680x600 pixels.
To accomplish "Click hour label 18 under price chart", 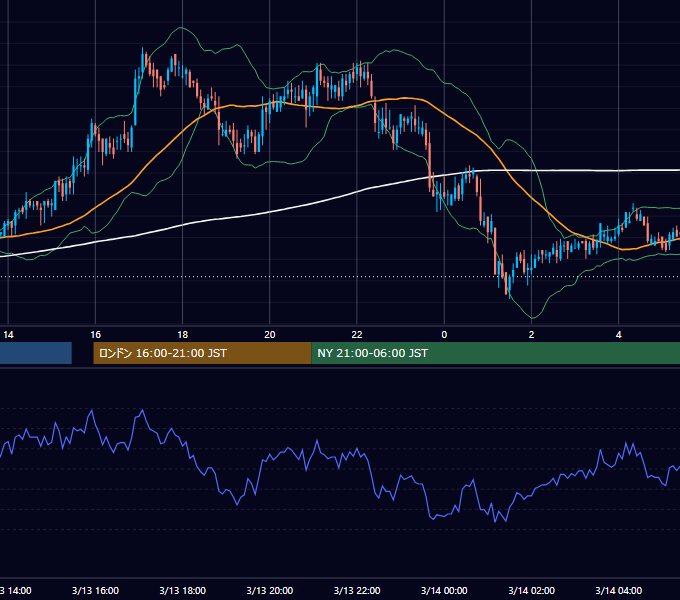I will coord(183,334).
